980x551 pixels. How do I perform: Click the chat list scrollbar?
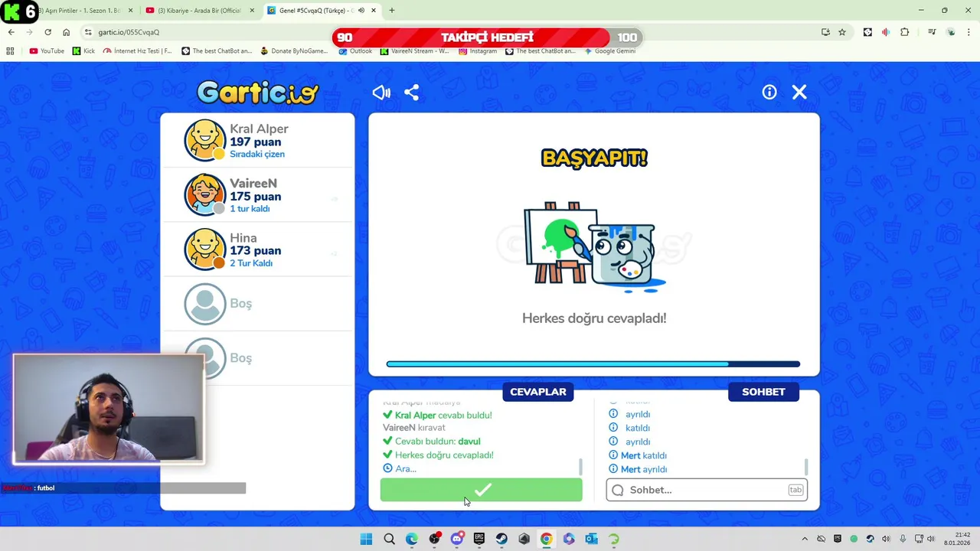coord(805,466)
